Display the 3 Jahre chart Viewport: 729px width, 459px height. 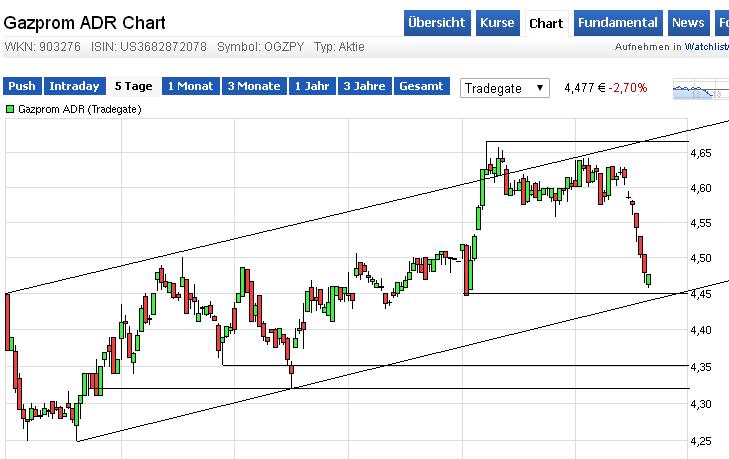pyautogui.click(x=364, y=86)
